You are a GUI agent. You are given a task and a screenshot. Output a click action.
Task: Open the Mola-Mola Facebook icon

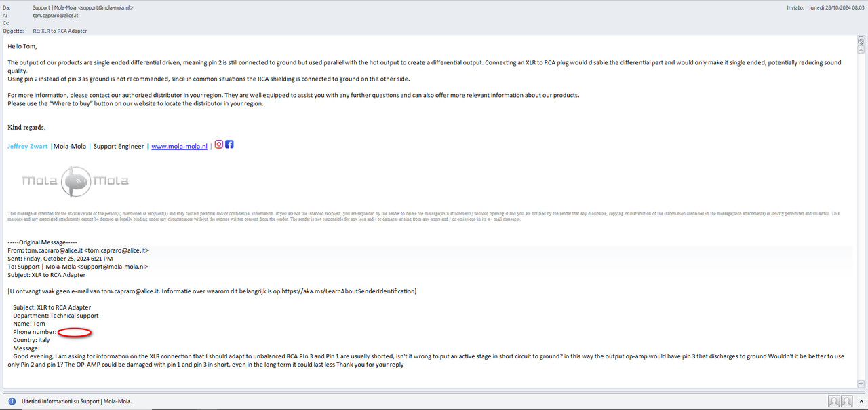pos(229,145)
